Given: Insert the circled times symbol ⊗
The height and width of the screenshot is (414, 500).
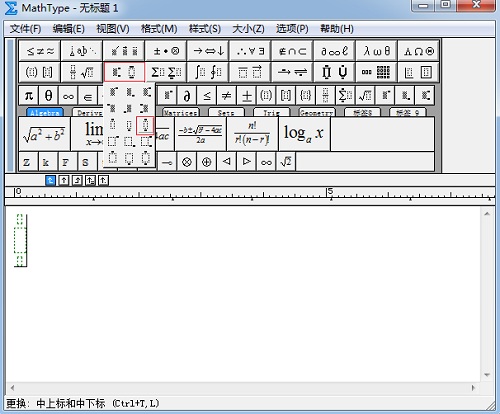Looking at the screenshot, I should [187, 162].
